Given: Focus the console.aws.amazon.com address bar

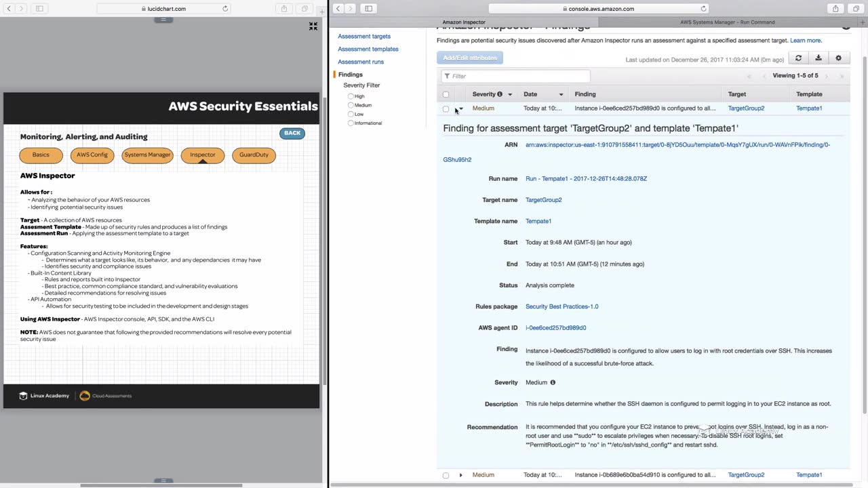Looking at the screenshot, I should pyautogui.click(x=598, y=9).
